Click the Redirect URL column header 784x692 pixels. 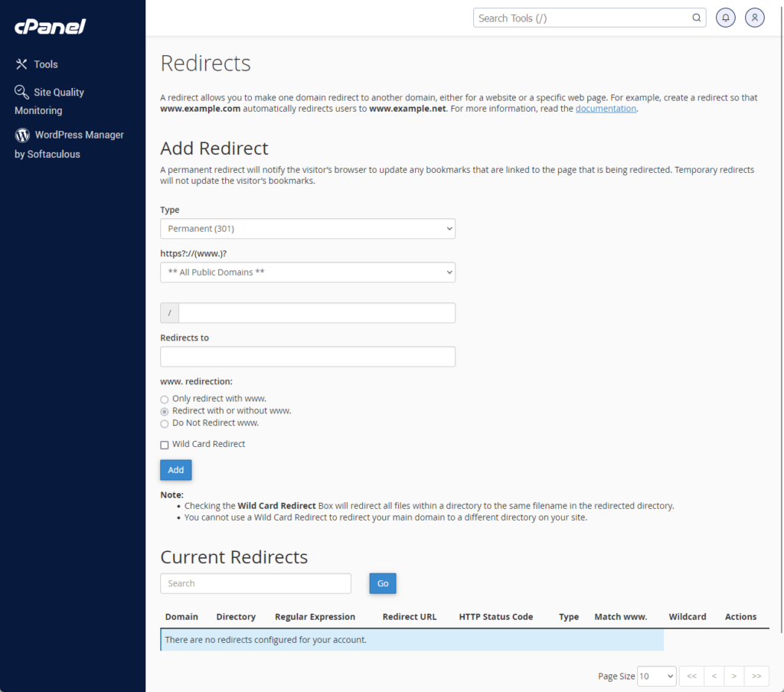pyautogui.click(x=410, y=616)
